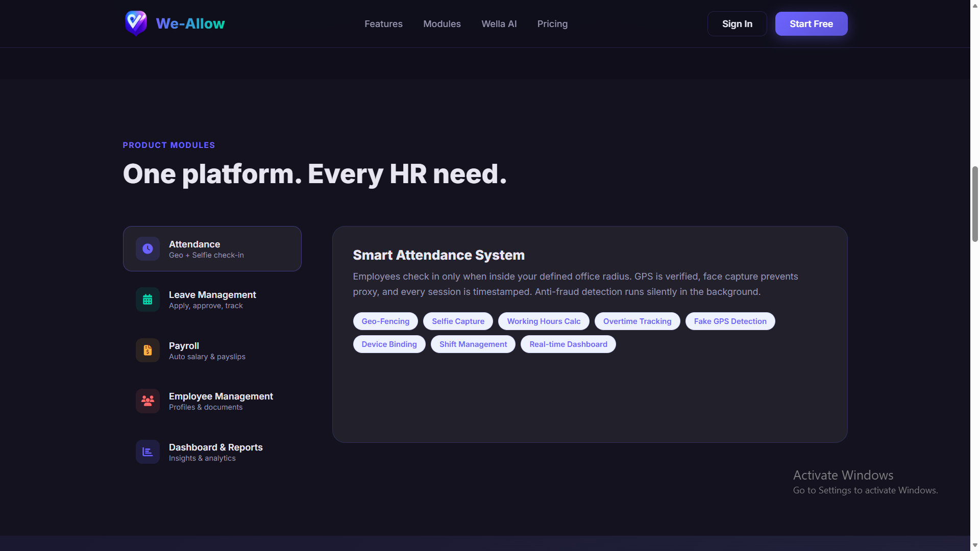Click the Employee Management people icon
980x551 pixels.
(x=147, y=401)
